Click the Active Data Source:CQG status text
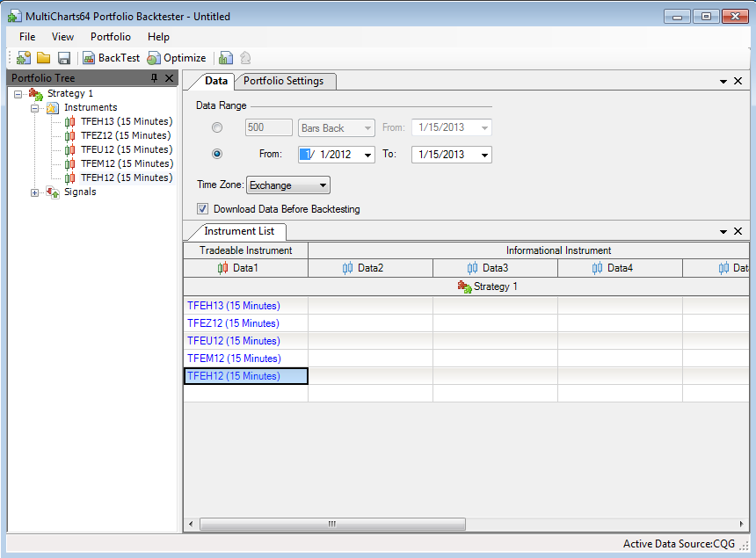The height and width of the screenshot is (558, 756). coord(679,544)
